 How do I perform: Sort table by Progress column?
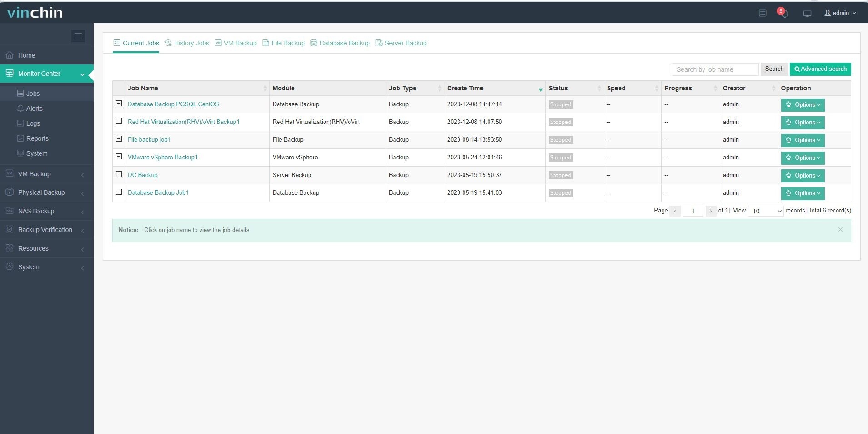[690, 88]
